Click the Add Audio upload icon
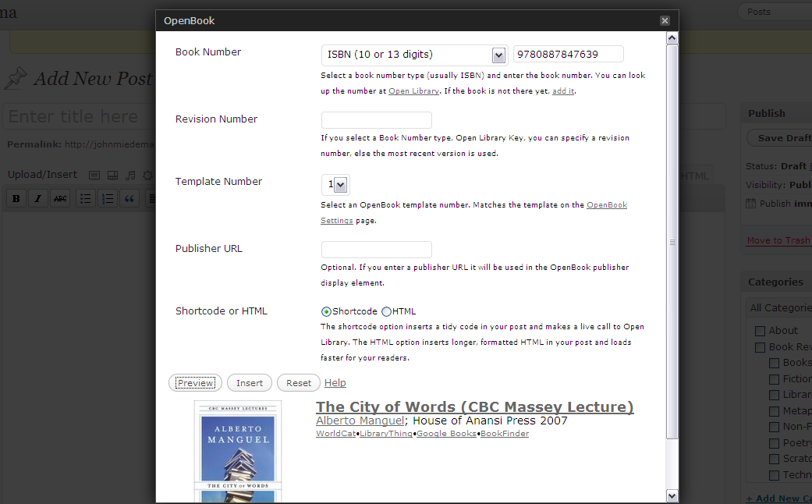 pyautogui.click(x=130, y=175)
